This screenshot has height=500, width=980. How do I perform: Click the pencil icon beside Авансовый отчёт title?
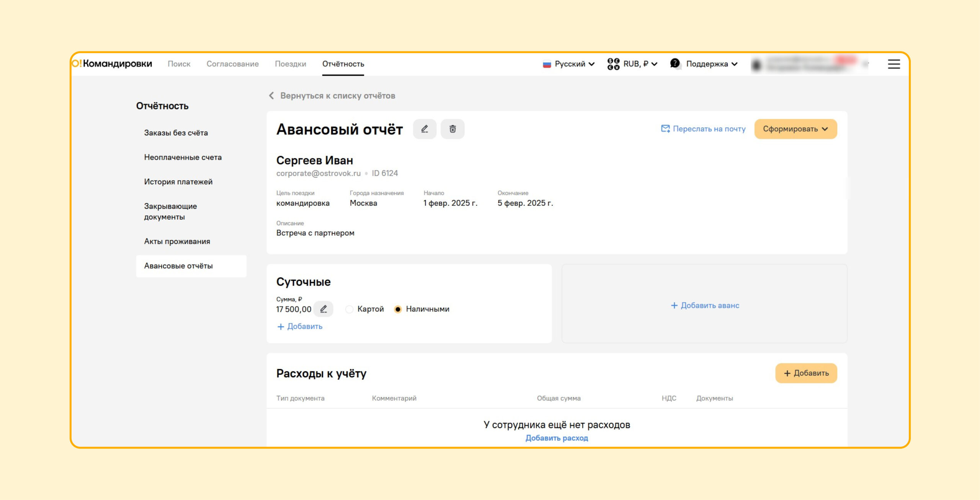click(x=425, y=129)
